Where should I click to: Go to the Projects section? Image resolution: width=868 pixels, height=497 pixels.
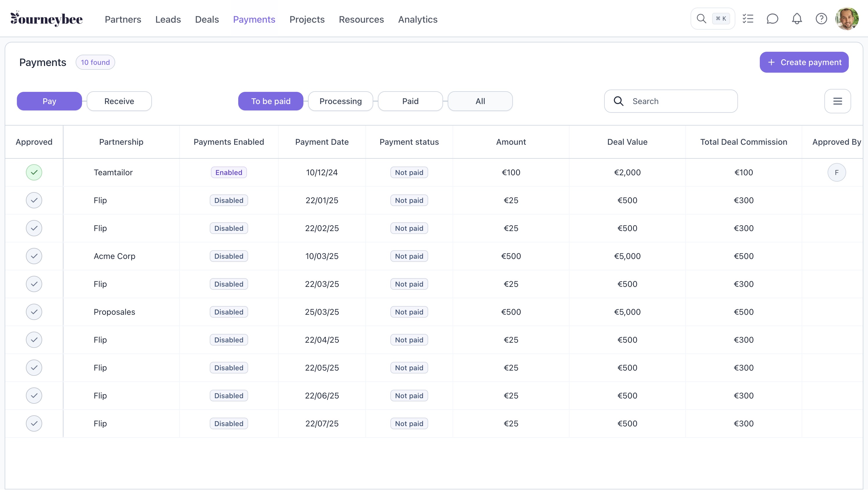pyautogui.click(x=307, y=19)
